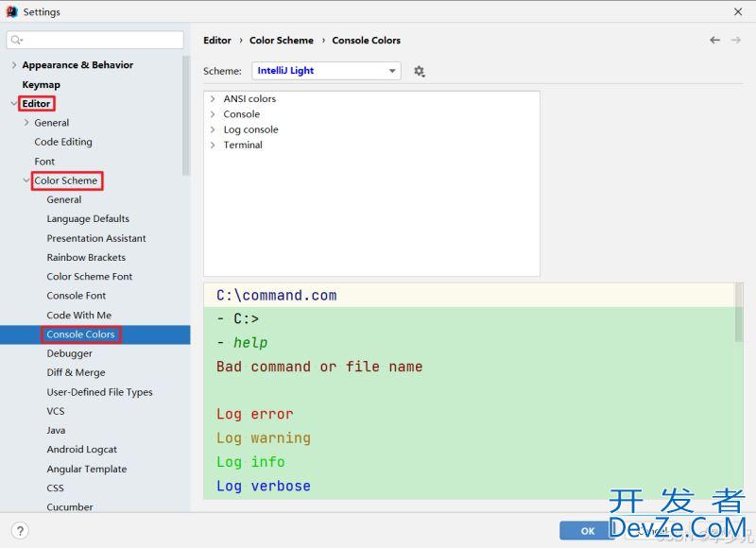Viewport: 756px width, 548px height.
Task: Click the OK button
Action: (587, 531)
